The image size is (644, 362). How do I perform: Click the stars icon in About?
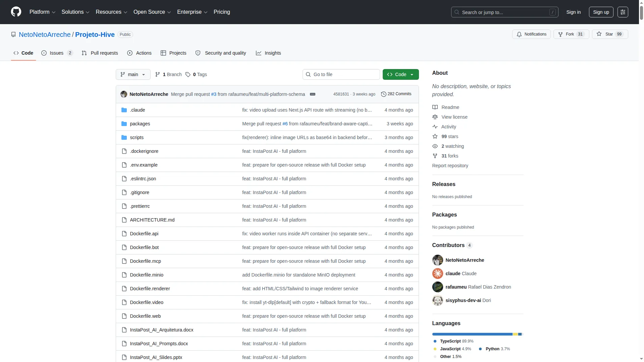click(x=435, y=136)
